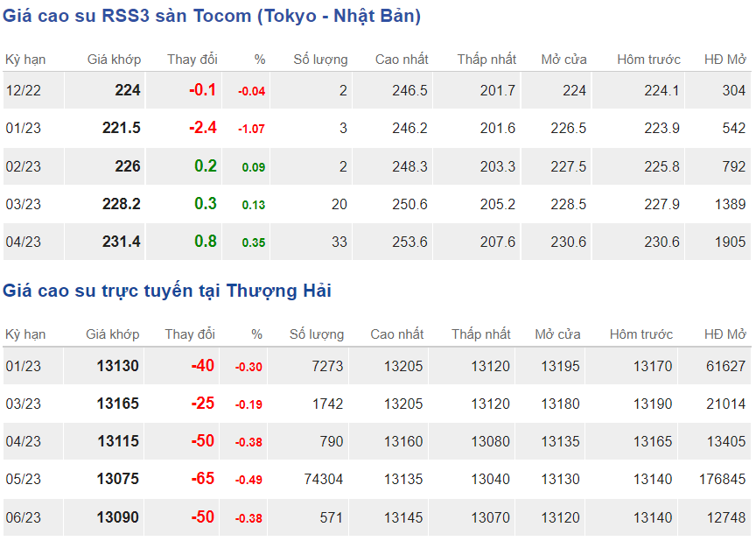The width and height of the screenshot is (756, 541).
Task: Click the green change value 0.8
Action: (x=206, y=242)
